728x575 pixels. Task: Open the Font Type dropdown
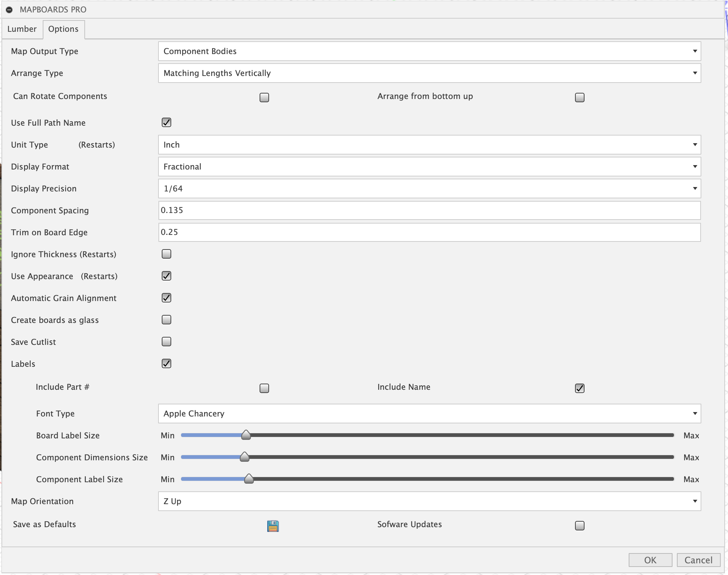pyautogui.click(x=429, y=414)
